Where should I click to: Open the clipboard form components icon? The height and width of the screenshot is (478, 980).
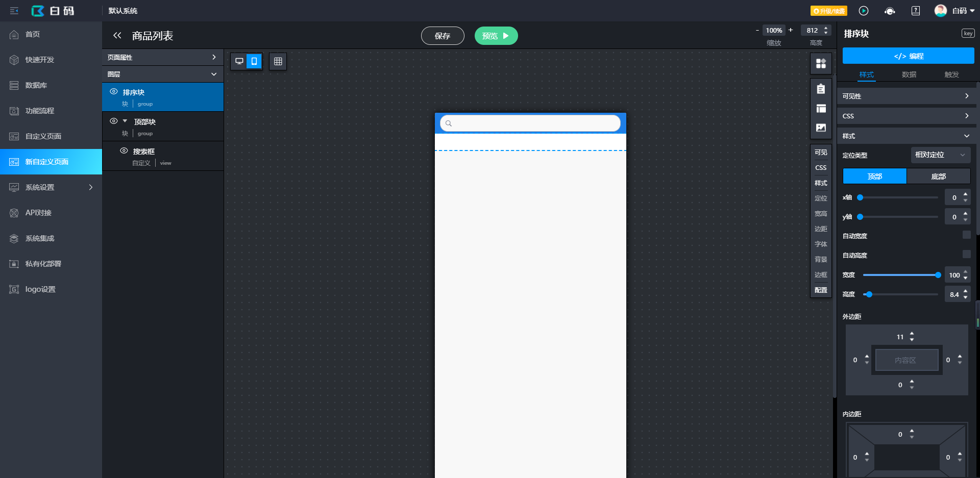[x=821, y=89]
